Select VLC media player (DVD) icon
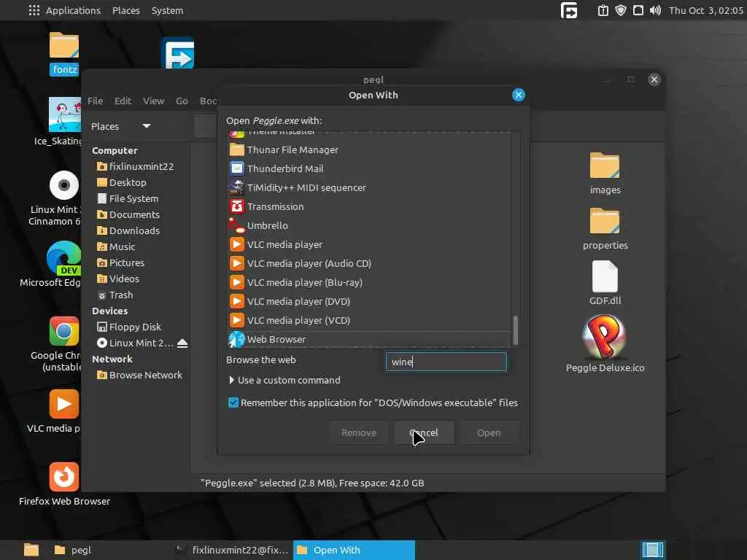 point(237,301)
